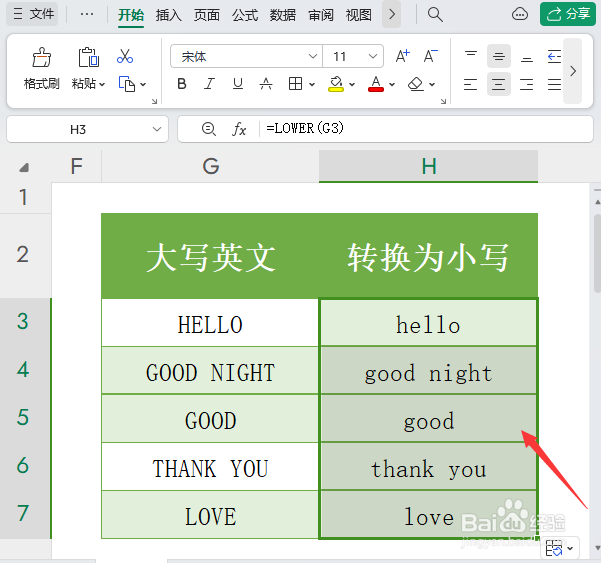The image size is (601, 563).
Task: Select row 5 header
Action: [23, 417]
